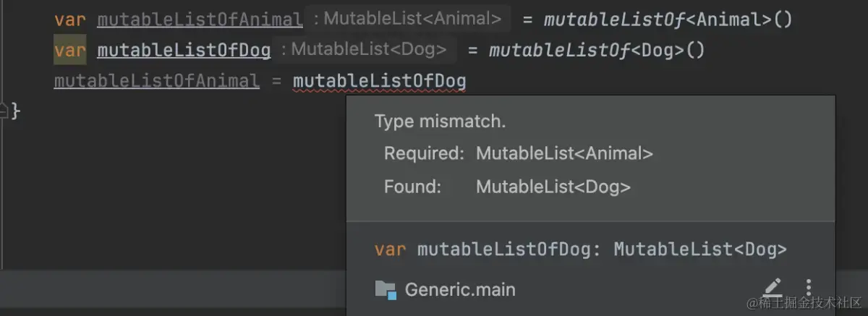
Task: Open the Generic.main module link
Action: pos(460,290)
